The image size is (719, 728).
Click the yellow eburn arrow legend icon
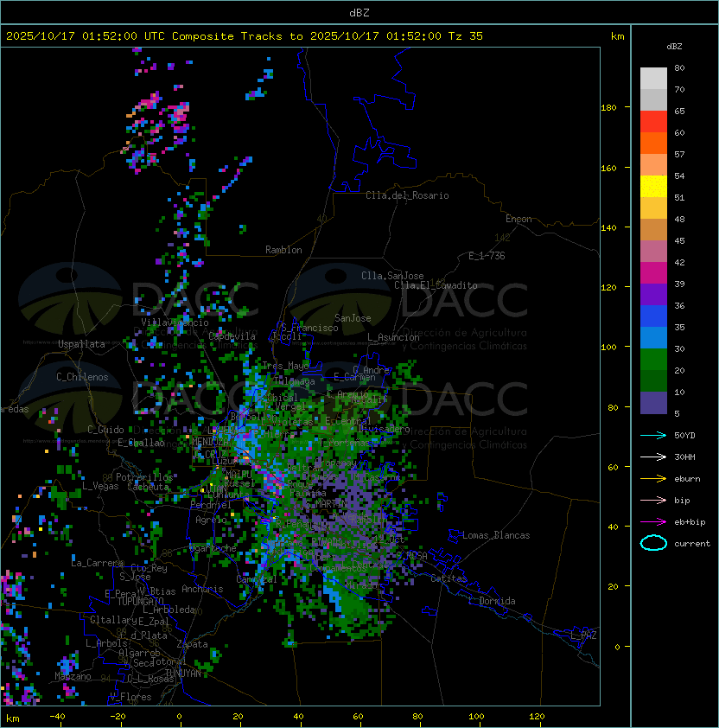(653, 479)
